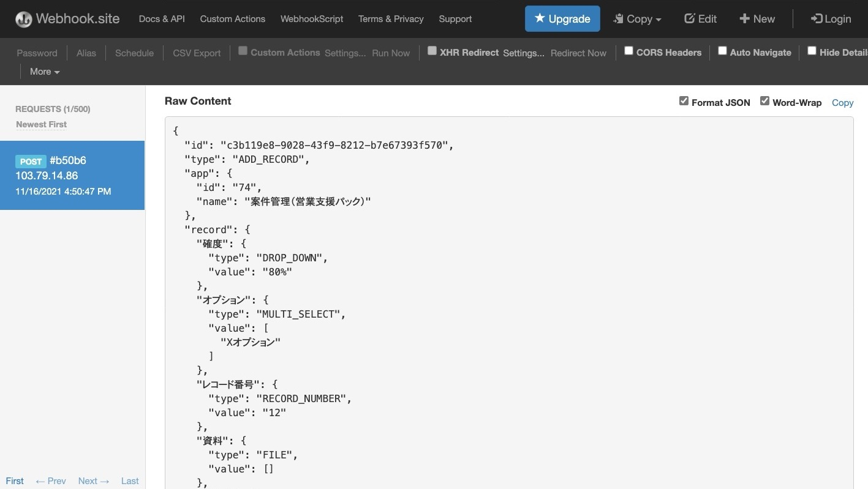Click the "type": "ADD_RECORD" line
This screenshot has width=868, height=489.
click(247, 159)
